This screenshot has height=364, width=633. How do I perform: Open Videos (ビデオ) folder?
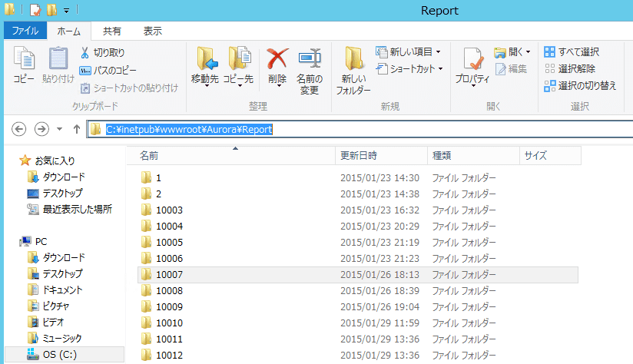click(45, 322)
